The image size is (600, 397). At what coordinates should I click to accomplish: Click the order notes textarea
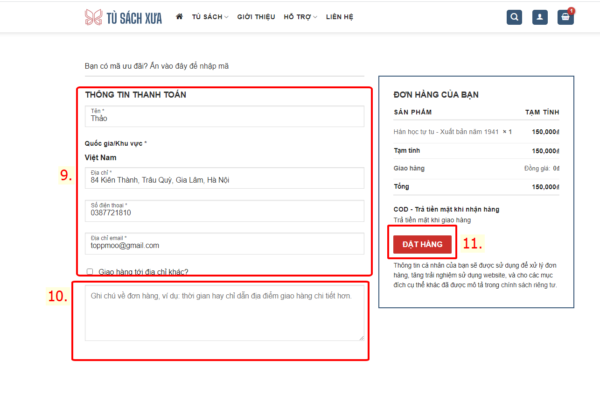point(225,313)
